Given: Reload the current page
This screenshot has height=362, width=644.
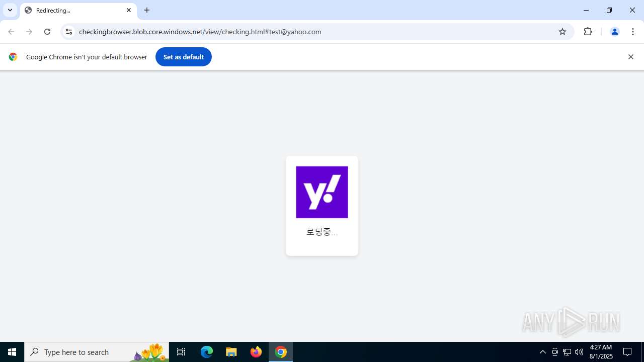Looking at the screenshot, I should click(47, 32).
